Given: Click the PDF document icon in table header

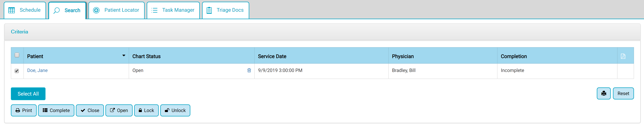Looking at the screenshot, I should (623, 56).
